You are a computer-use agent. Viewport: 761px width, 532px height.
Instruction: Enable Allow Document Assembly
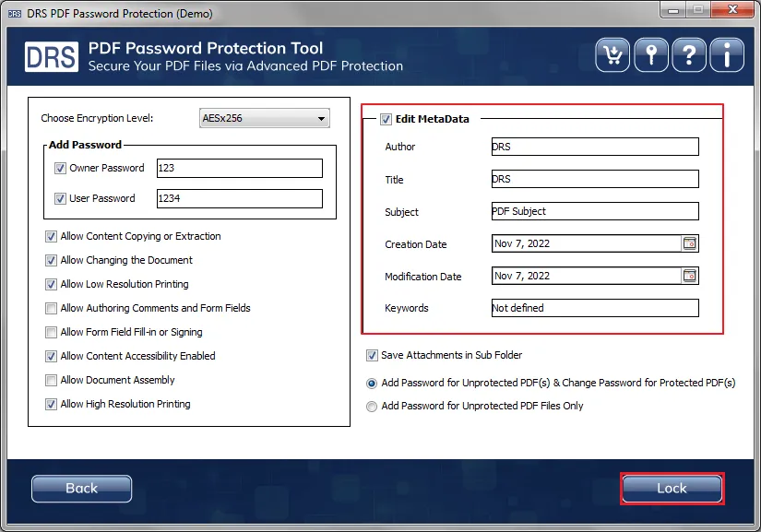coord(51,380)
